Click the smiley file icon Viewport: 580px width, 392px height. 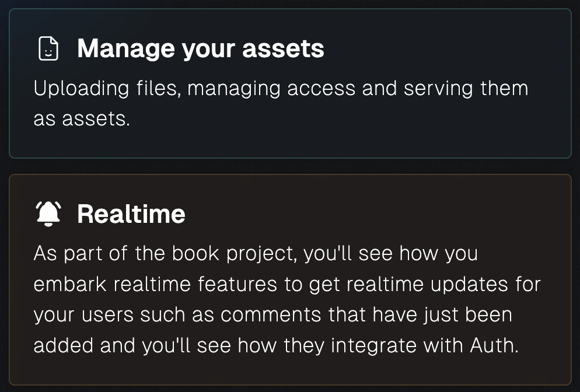coord(48,48)
